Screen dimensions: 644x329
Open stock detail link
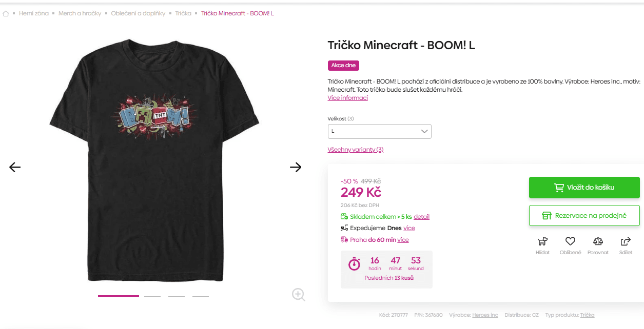[x=421, y=217]
